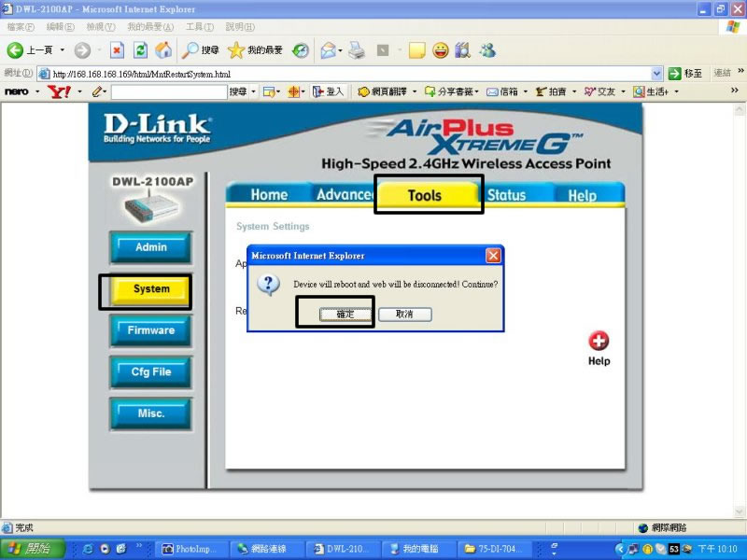
Task: Click the media player quick launch icon
Action: click(105, 549)
